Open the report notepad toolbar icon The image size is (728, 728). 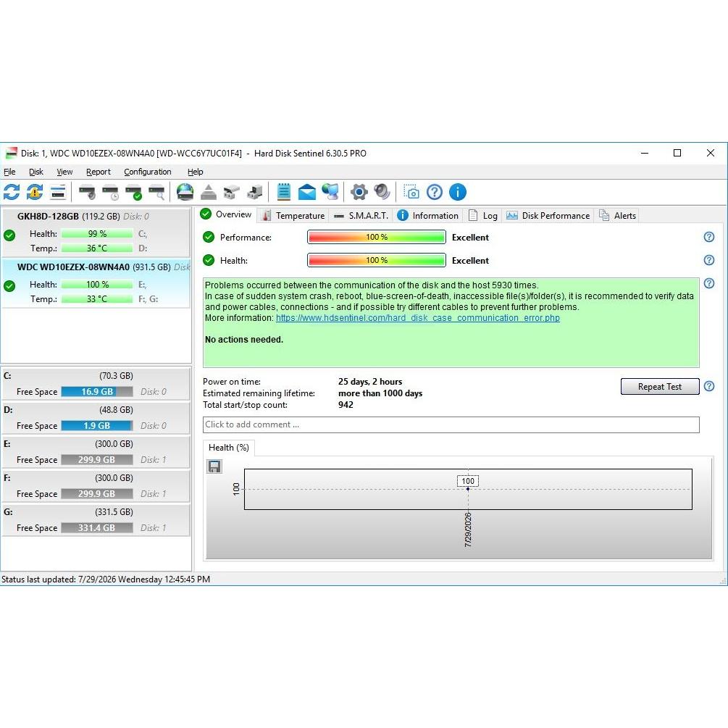click(x=284, y=192)
